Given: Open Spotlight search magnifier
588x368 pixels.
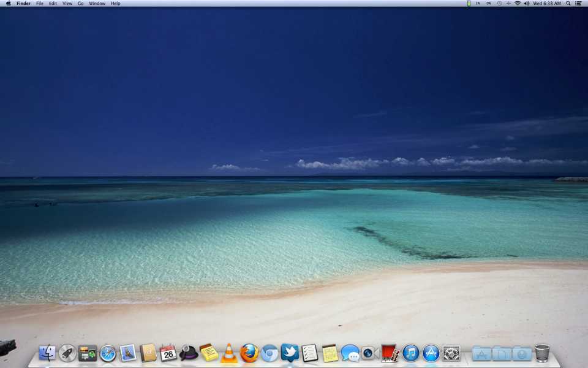Looking at the screenshot, I should pyautogui.click(x=568, y=4).
